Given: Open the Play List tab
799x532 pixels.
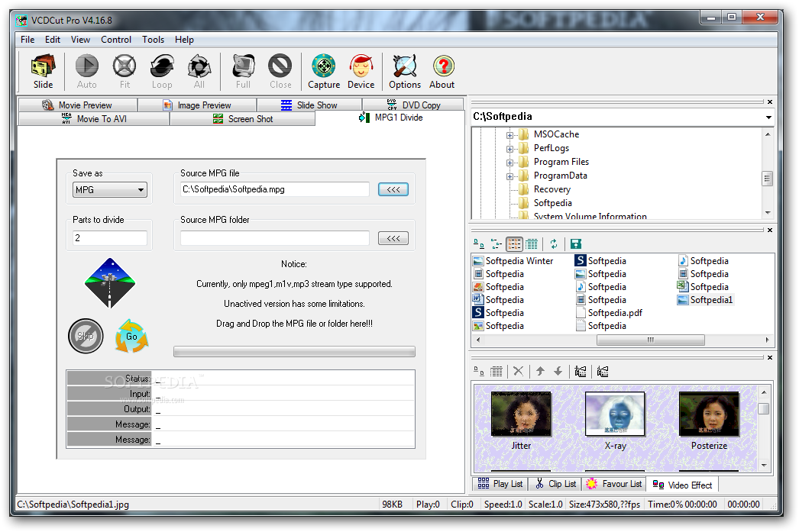Looking at the screenshot, I should point(500,484).
